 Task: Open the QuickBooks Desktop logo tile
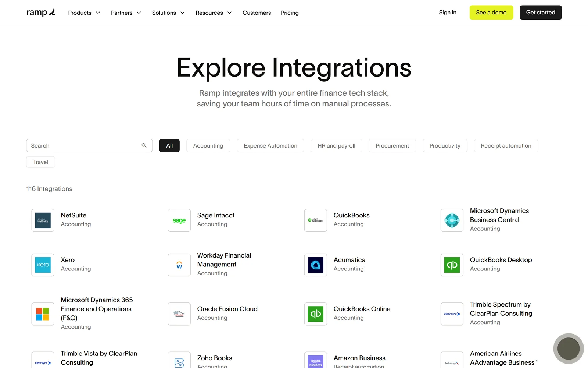coord(452,265)
